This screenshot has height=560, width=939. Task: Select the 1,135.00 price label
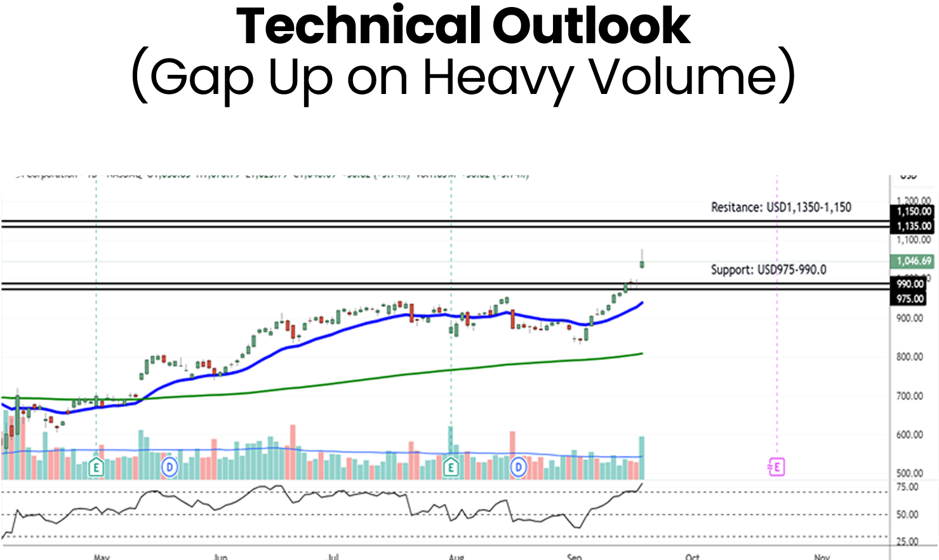pos(914,226)
